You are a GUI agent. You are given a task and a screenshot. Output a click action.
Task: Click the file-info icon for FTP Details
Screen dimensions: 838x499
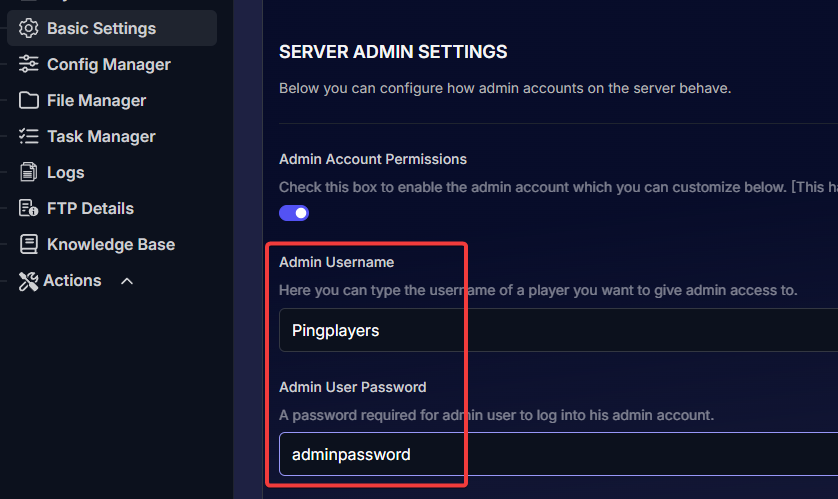coord(29,208)
